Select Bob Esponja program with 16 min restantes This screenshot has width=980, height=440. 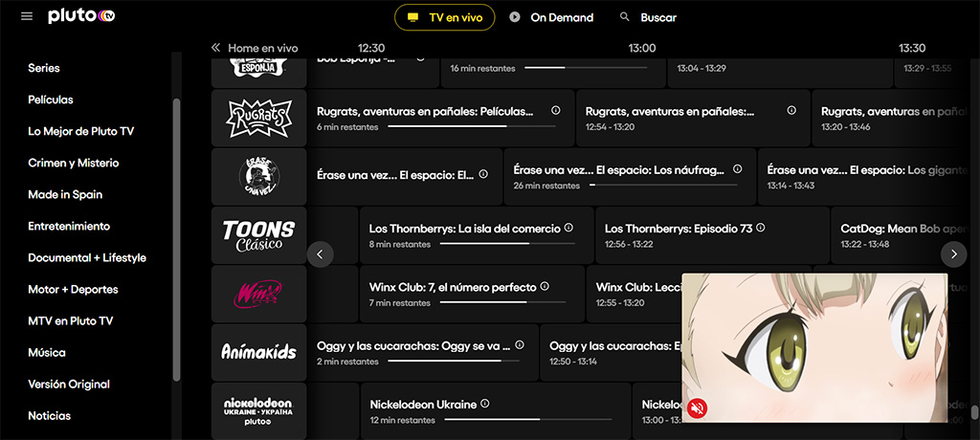[553, 73]
